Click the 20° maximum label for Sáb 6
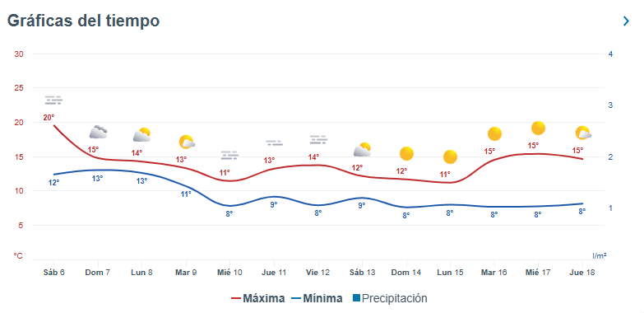Screen dimensions: 644x313 pos(49,118)
